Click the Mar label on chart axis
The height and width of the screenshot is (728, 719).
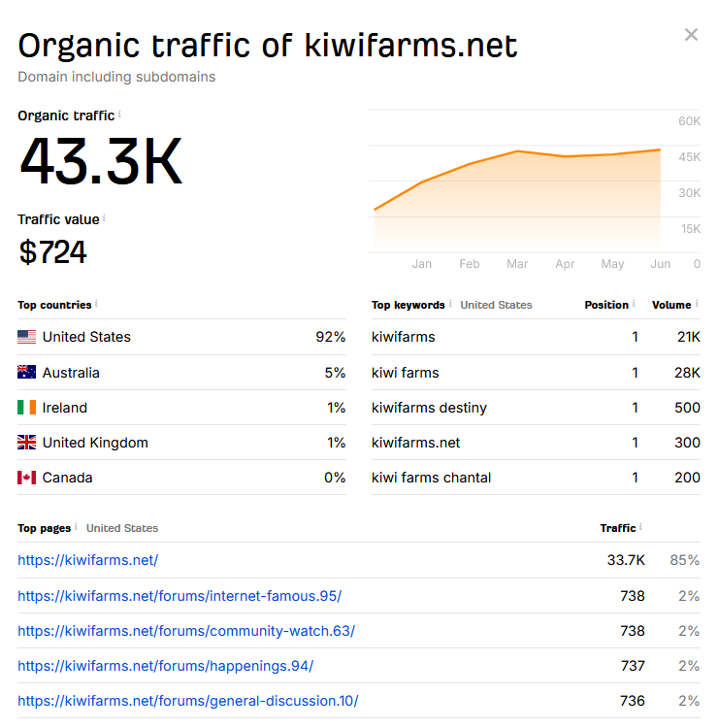[x=517, y=264]
